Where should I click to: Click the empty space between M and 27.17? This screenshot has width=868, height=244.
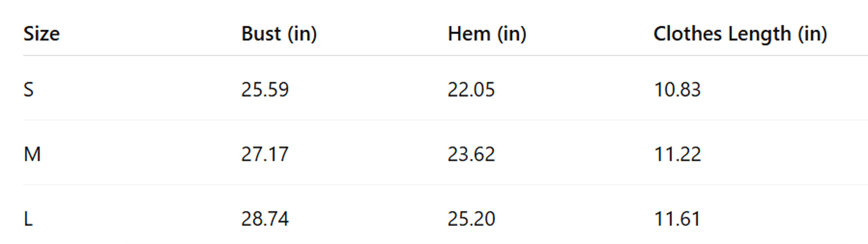point(141,154)
